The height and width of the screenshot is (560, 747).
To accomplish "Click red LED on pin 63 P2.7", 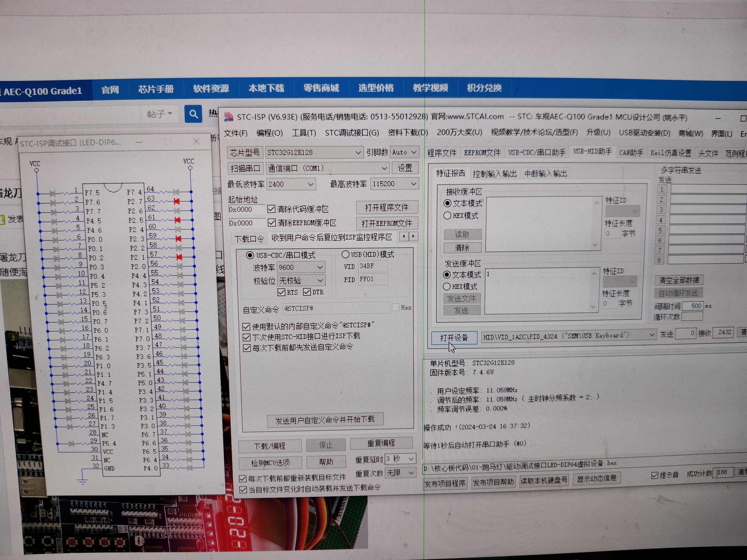I will click(x=176, y=201).
